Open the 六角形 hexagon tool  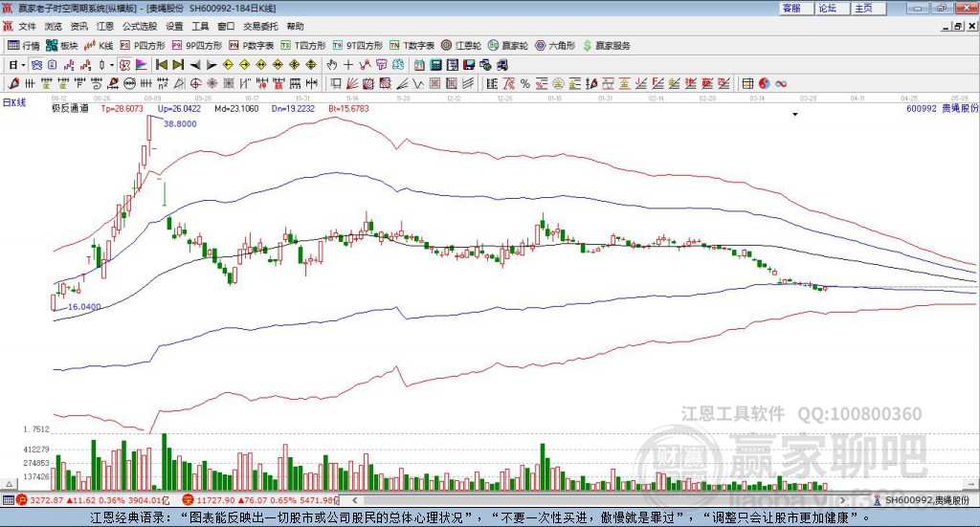click(555, 46)
